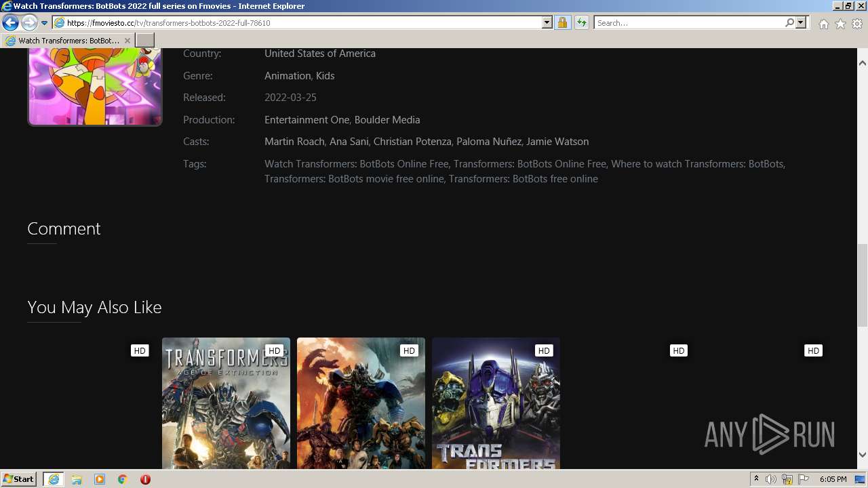Open cast member Ana Sani link
Screen dimensions: 868x488
349,142
